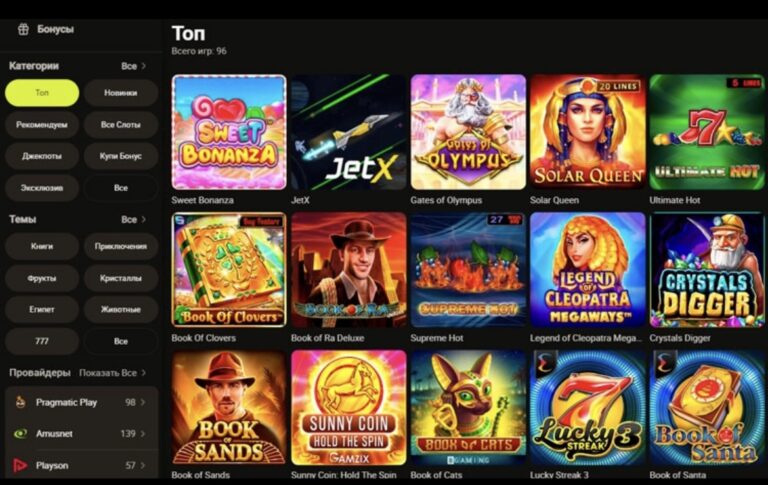Open the Бонусы gift icon

[x=23, y=29]
